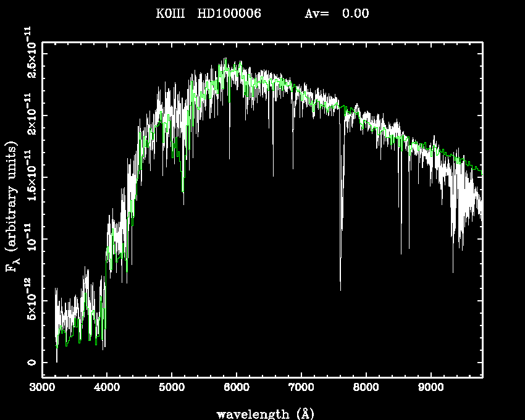This screenshot has width=525, height=420.
Task: Click the 1.5×10⁻¹¹ y-axis tick label
Action: point(30,177)
